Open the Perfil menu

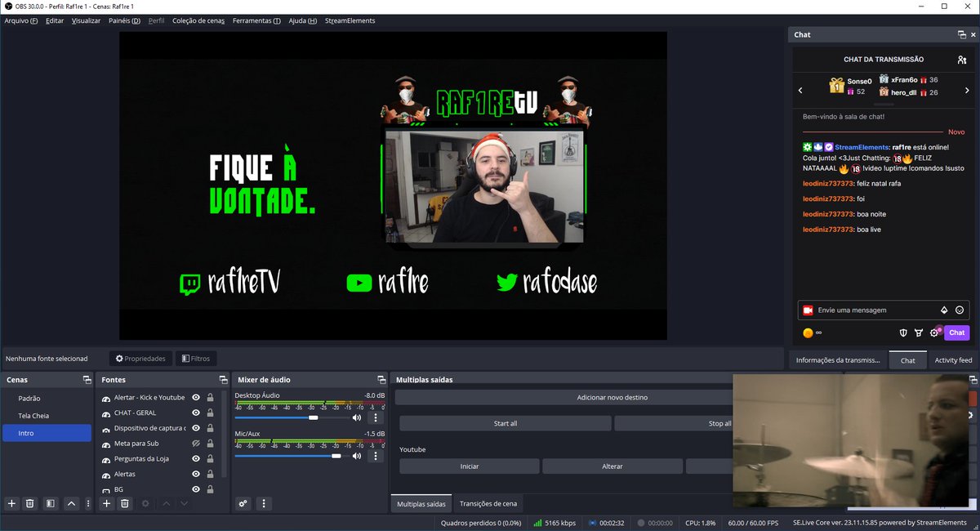(x=156, y=20)
